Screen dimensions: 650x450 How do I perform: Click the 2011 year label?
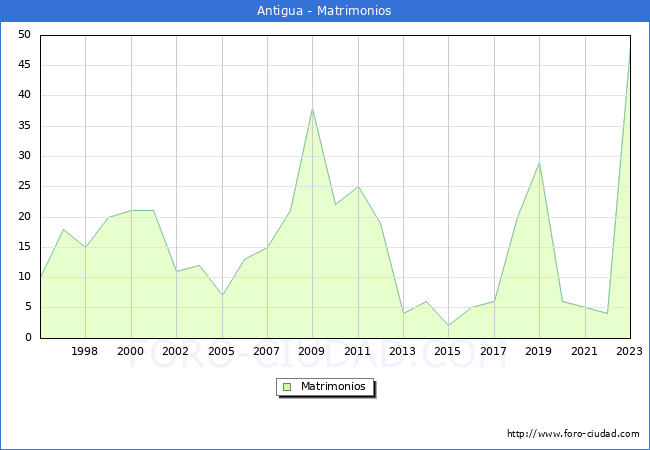pyautogui.click(x=358, y=351)
